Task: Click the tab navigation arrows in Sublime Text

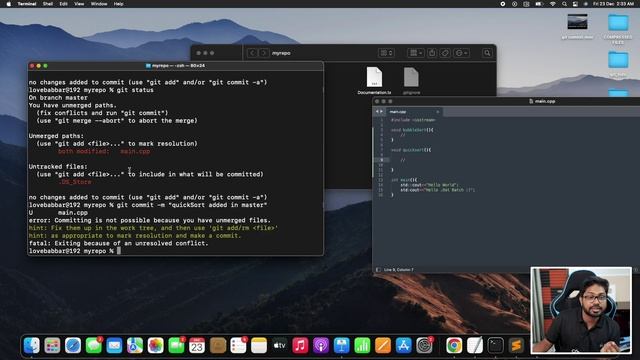Action: 379,111
